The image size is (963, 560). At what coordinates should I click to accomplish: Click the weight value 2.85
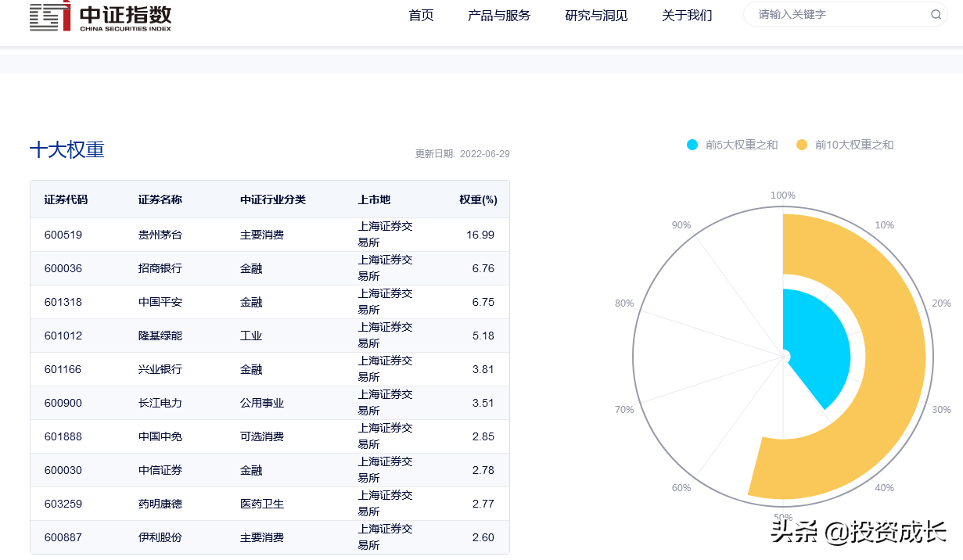483,436
